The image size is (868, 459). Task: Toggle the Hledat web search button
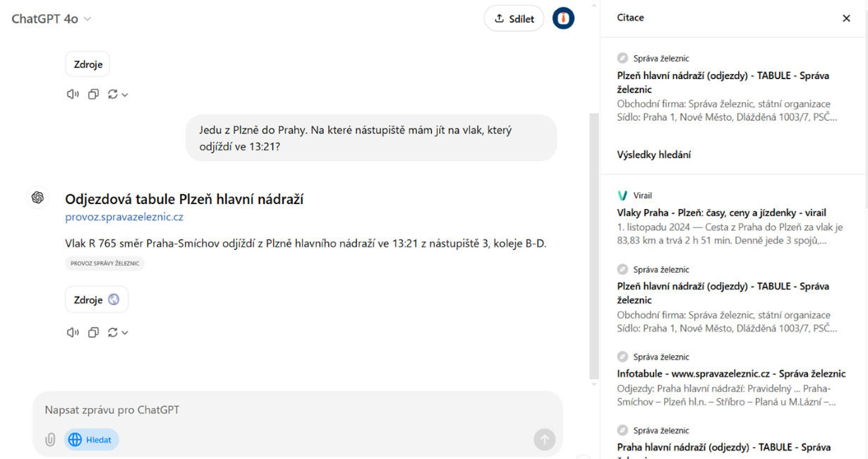point(92,439)
